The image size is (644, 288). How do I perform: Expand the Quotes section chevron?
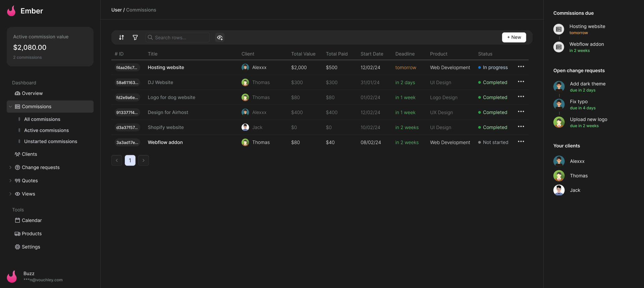pos(10,181)
